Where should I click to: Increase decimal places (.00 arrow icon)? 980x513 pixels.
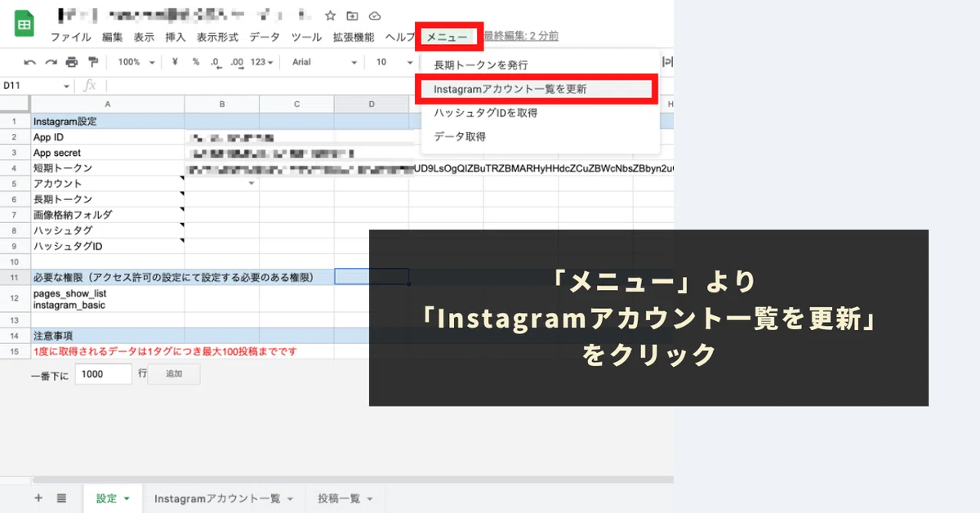[237, 62]
